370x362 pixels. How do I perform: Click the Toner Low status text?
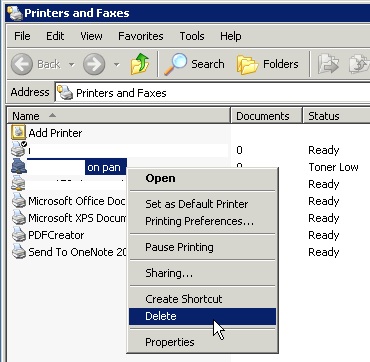pyautogui.click(x=333, y=167)
